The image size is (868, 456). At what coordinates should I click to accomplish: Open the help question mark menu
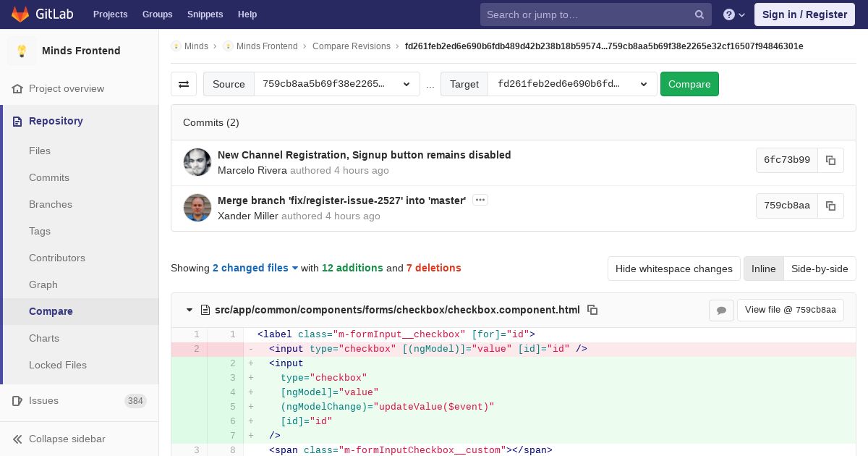click(734, 14)
